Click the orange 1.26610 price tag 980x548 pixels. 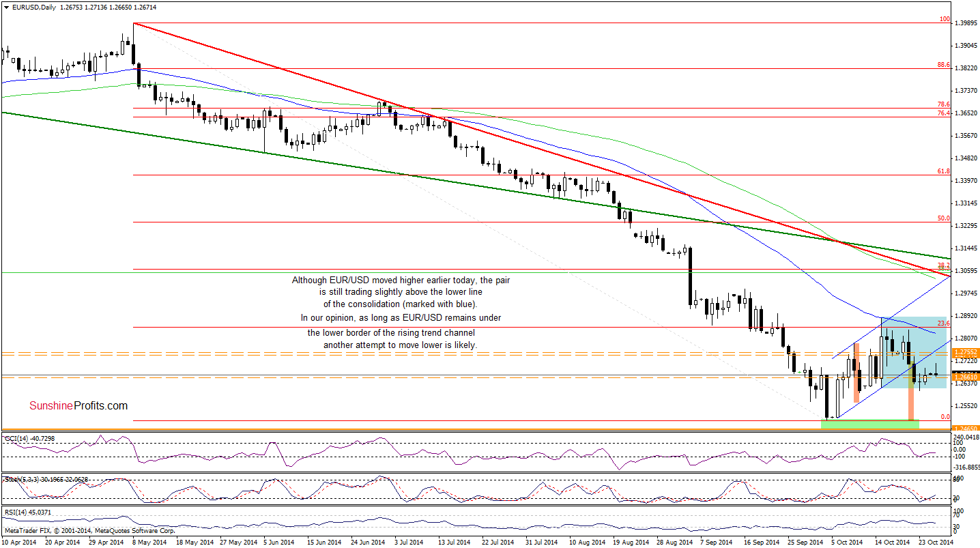pyautogui.click(x=967, y=377)
